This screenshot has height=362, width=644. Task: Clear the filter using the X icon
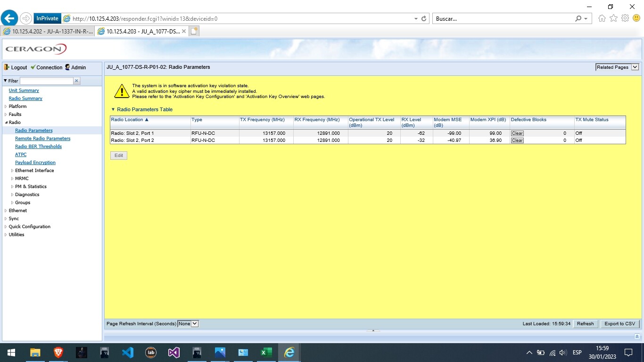pyautogui.click(x=76, y=80)
